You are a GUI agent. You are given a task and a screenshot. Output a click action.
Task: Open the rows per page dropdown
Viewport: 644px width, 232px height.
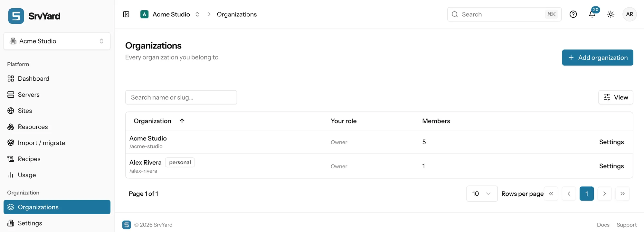point(482,193)
